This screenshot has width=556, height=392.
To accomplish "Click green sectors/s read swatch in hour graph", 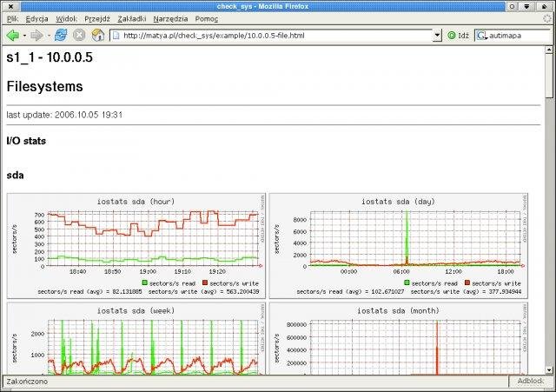I will [145, 282].
